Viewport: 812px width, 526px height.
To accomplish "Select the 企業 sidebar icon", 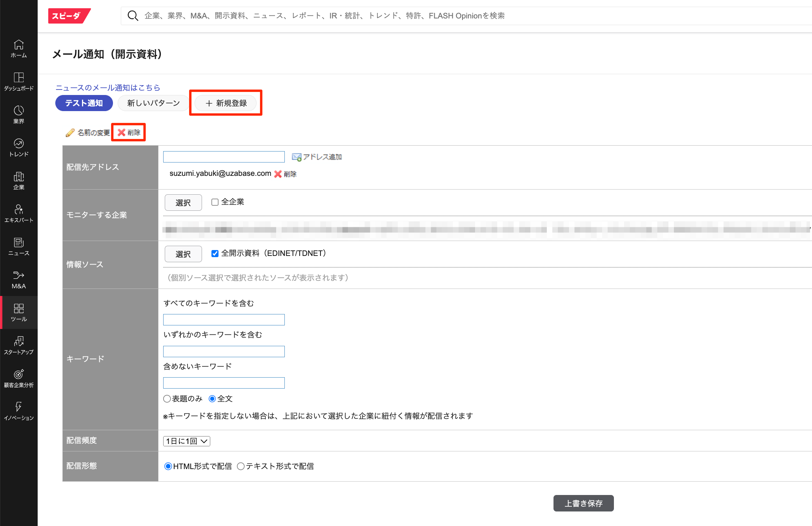I will 18,180.
